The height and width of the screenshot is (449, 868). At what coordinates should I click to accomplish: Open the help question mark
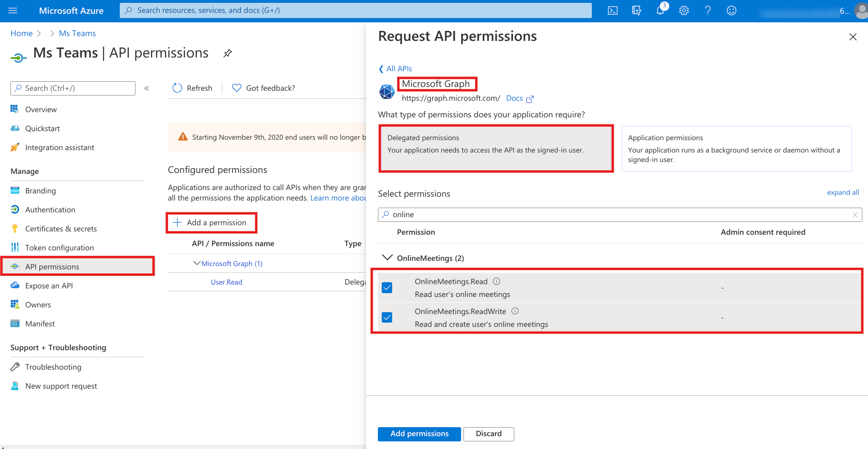(708, 10)
